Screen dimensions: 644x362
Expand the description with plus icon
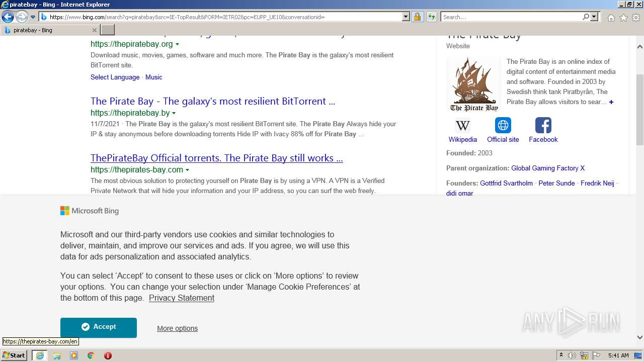coord(611,102)
